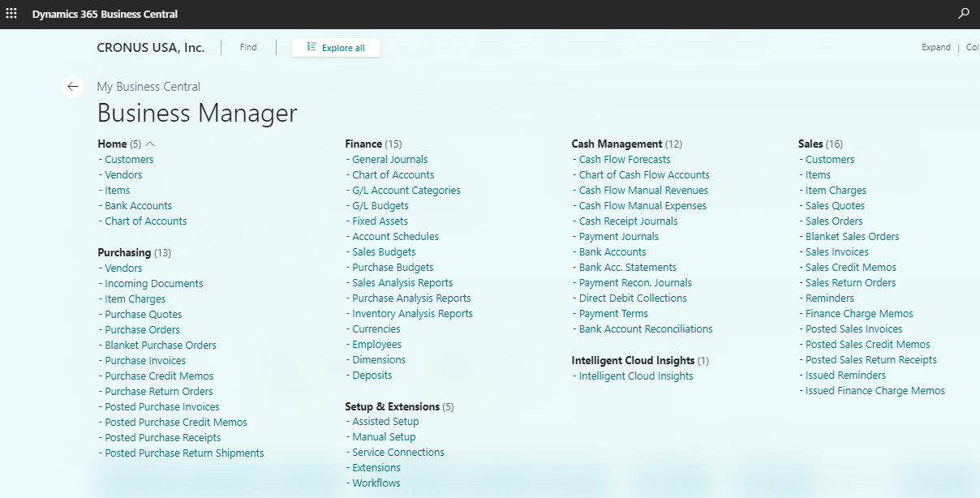Click the Intelligent Cloud Insights heading

coord(633,361)
